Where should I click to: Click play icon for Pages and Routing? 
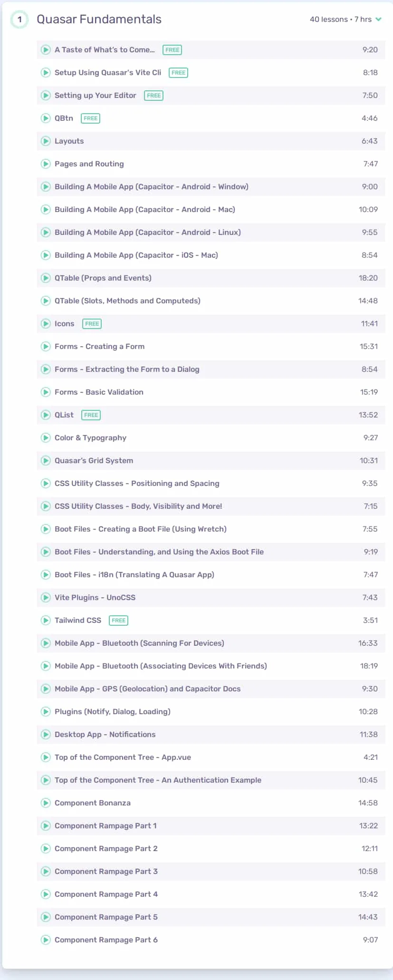pos(46,164)
